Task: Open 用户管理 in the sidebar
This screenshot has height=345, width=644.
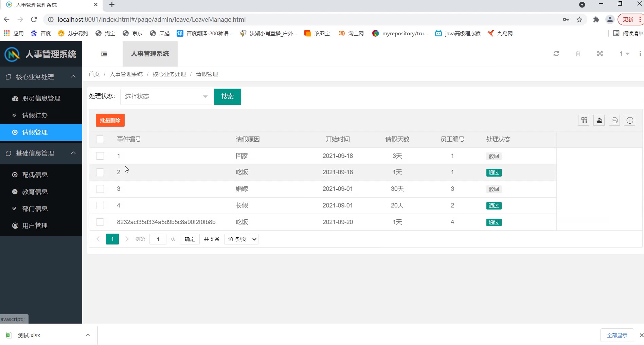Action: 41,226
